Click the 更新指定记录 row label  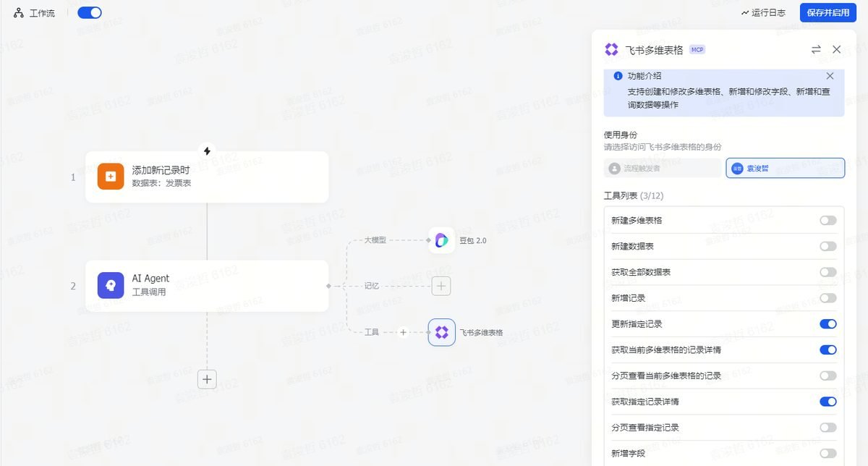coord(637,324)
